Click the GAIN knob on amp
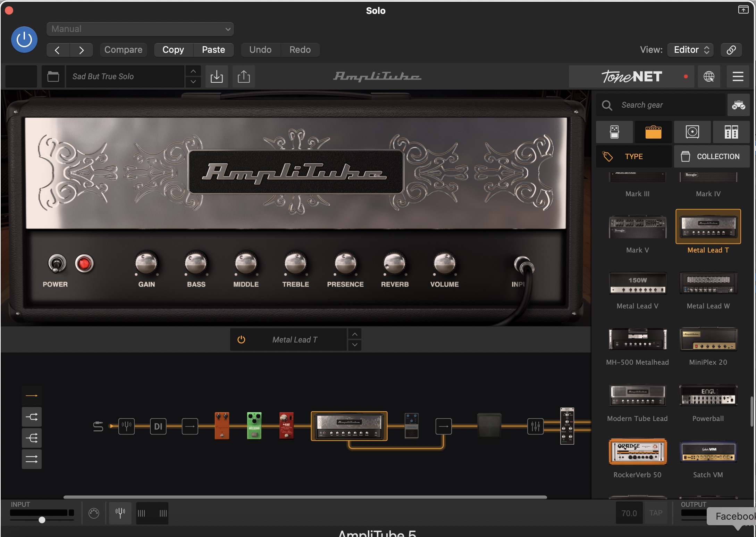Screen dimensions: 756x537 tap(146, 263)
